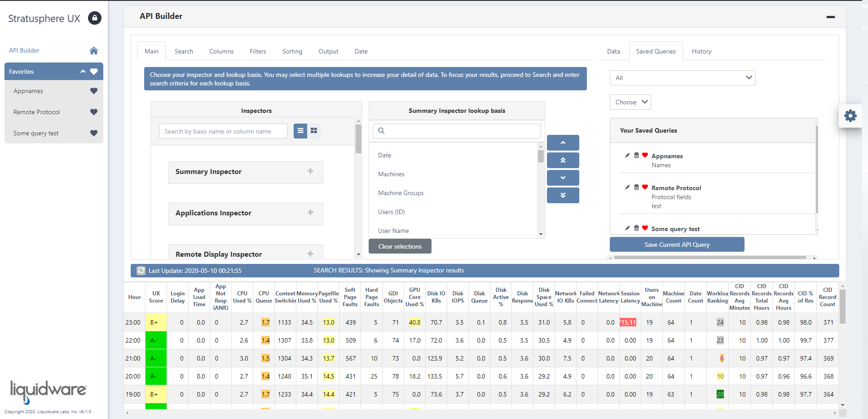The height and width of the screenshot is (419, 868).
Task: Go to the Output tab
Action: click(x=328, y=51)
